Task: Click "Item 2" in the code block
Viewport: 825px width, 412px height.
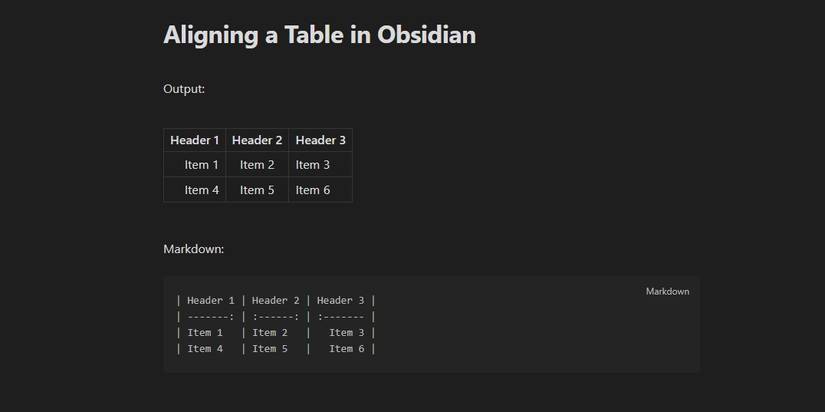Action: (270, 333)
